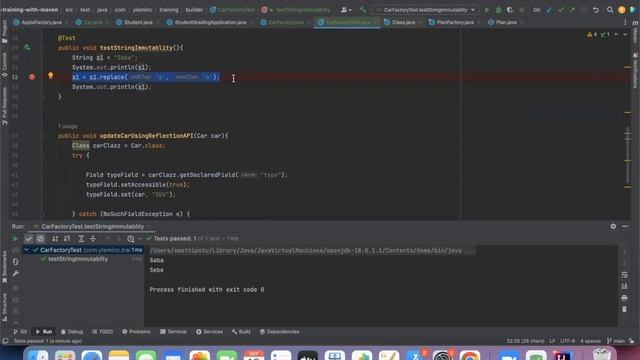Start debugging with the top toolbar bug icon
The width and height of the screenshot is (640, 360).
pyautogui.click(x=498, y=10)
